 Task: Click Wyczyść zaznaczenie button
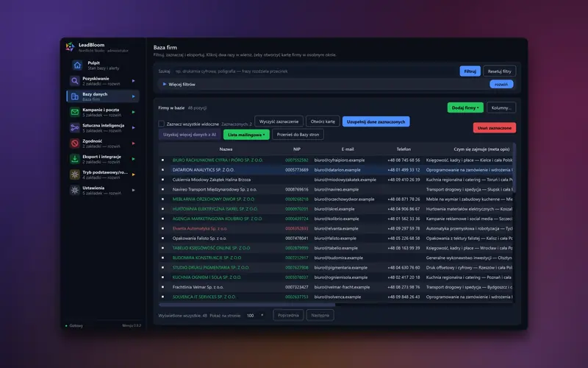point(279,121)
